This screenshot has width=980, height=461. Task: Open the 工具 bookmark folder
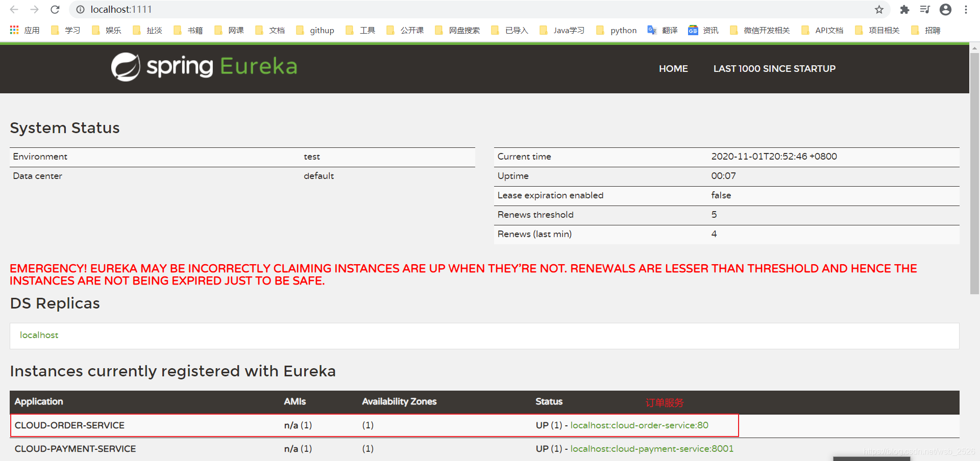360,30
